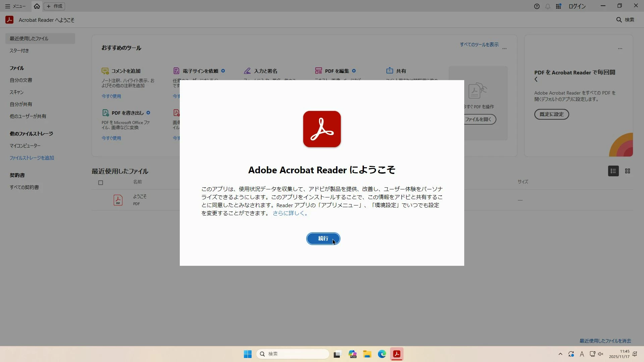Open the ようこそ PDF file thumbnail
This screenshot has height=362, width=644.
click(x=118, y=200)
